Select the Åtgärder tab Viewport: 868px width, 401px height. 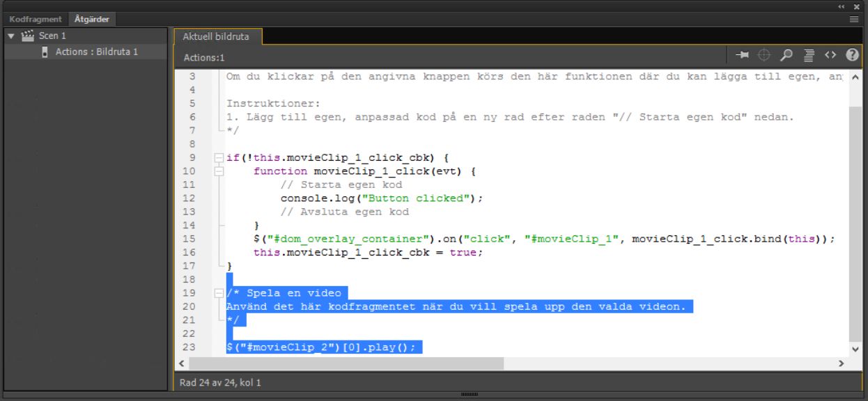[x=91, y=19]
